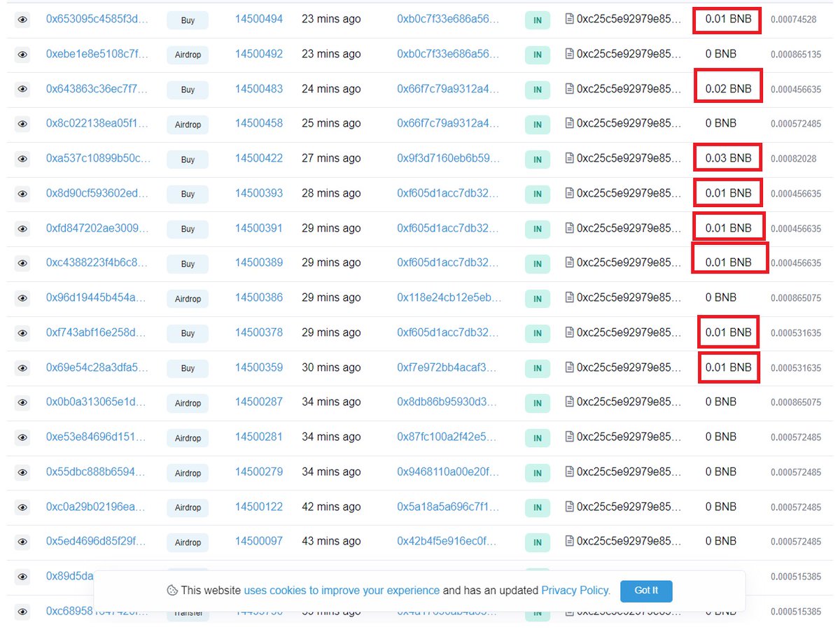Click eye icon for transaction 0x5ed4696d85f29f
This screenshot has width=840, height=634.
point(22,542)
